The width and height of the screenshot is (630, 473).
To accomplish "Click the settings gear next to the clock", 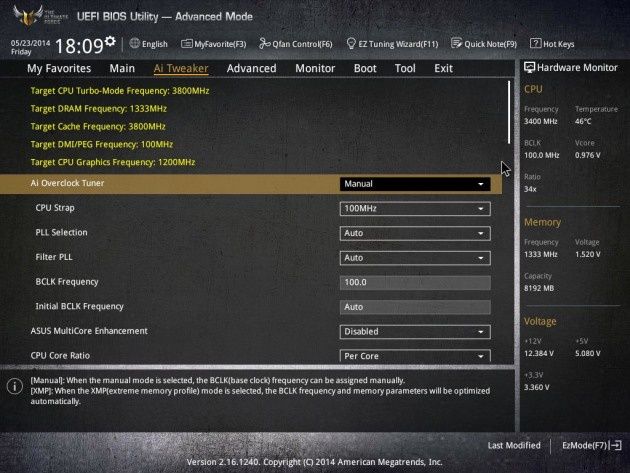I will click(110, 41).
